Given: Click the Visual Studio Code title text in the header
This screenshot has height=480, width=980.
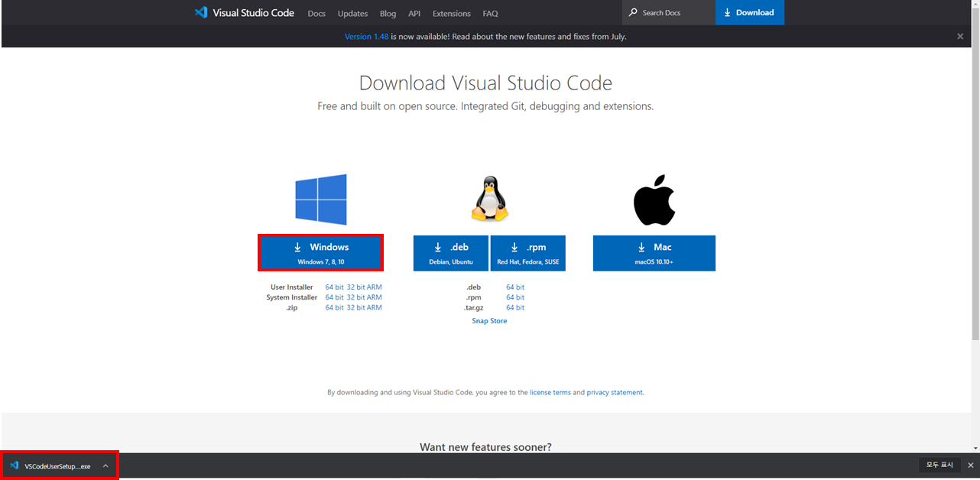Looking at the screenshot, I should coord(252,13).
